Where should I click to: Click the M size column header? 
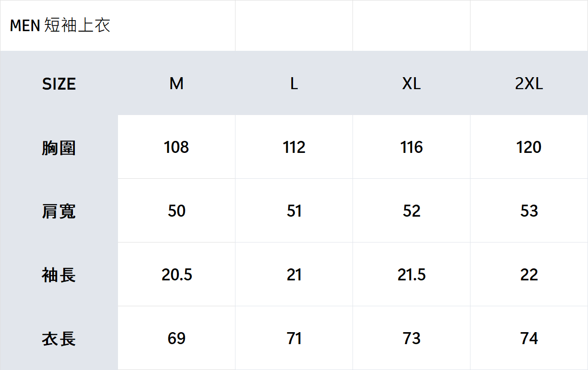pos(176,84)
